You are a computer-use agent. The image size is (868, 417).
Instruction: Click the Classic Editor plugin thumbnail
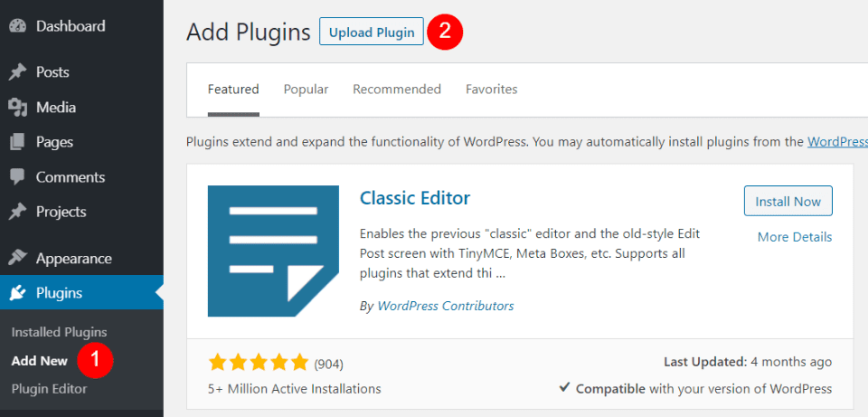[273, 251]
